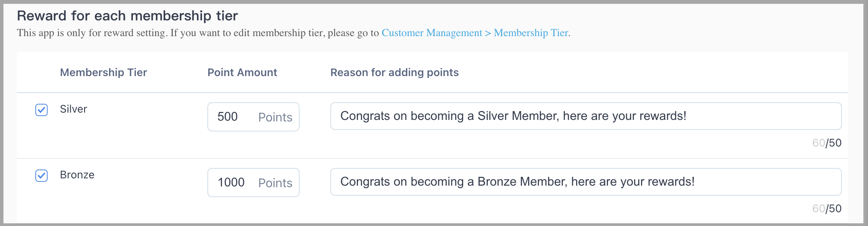Screen dimensions: 868x226
Task: Uncheck the Bronze membership tier checkbox
Action: coord(41,175)
